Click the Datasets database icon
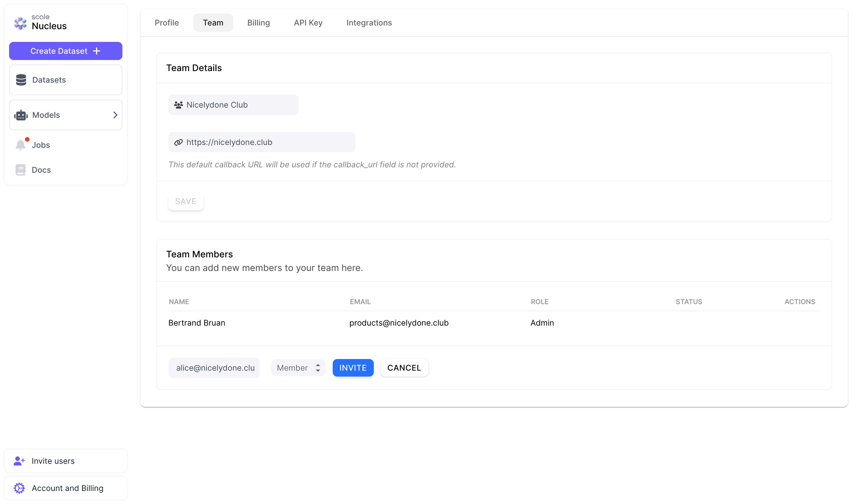 (21, 80)
